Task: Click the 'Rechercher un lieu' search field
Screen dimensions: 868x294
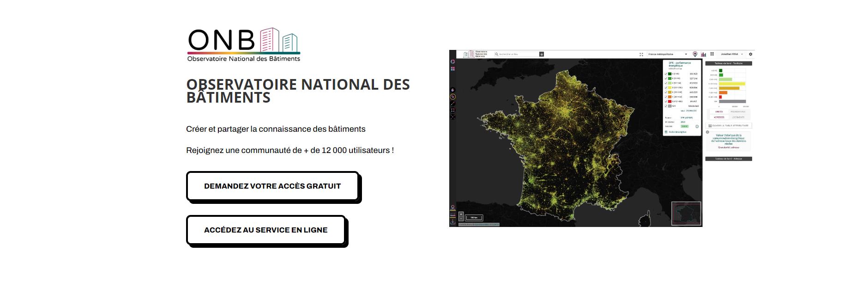Action: point(516,54)
